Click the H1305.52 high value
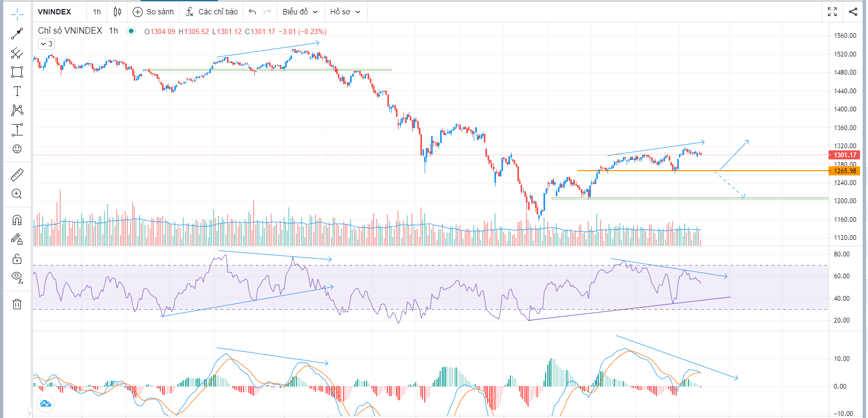Image resolution: width=868 pixels, height=418 pixels. click(193, 31)
